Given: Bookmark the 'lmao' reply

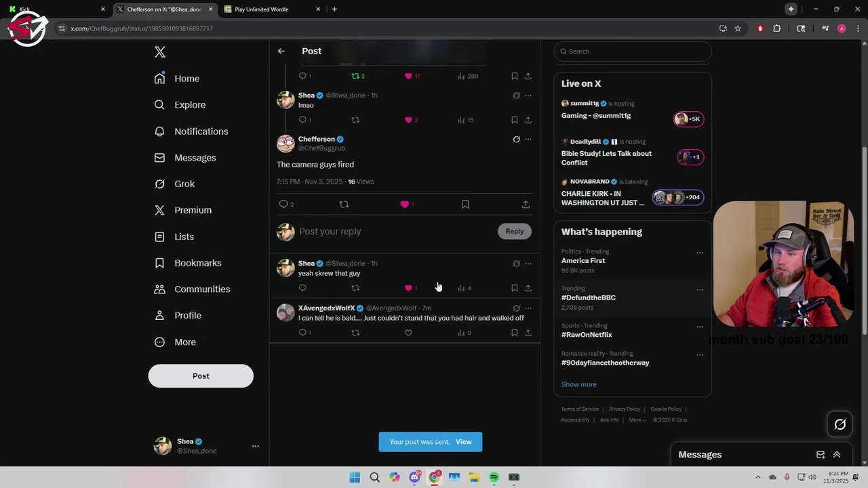Looking at the screenshot, I should coord(515,120).
